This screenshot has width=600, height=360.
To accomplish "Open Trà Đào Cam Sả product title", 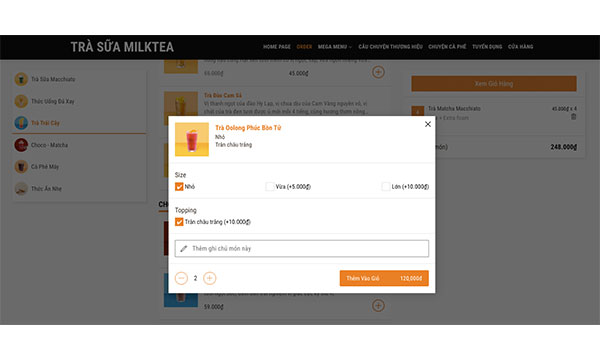I will point(223,95).
